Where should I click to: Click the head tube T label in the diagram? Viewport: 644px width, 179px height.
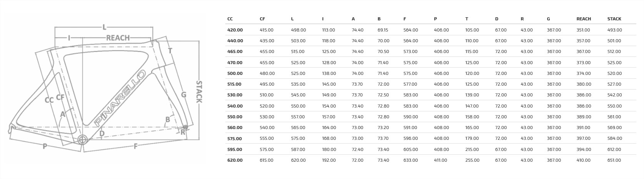click(x=170, y=51)
